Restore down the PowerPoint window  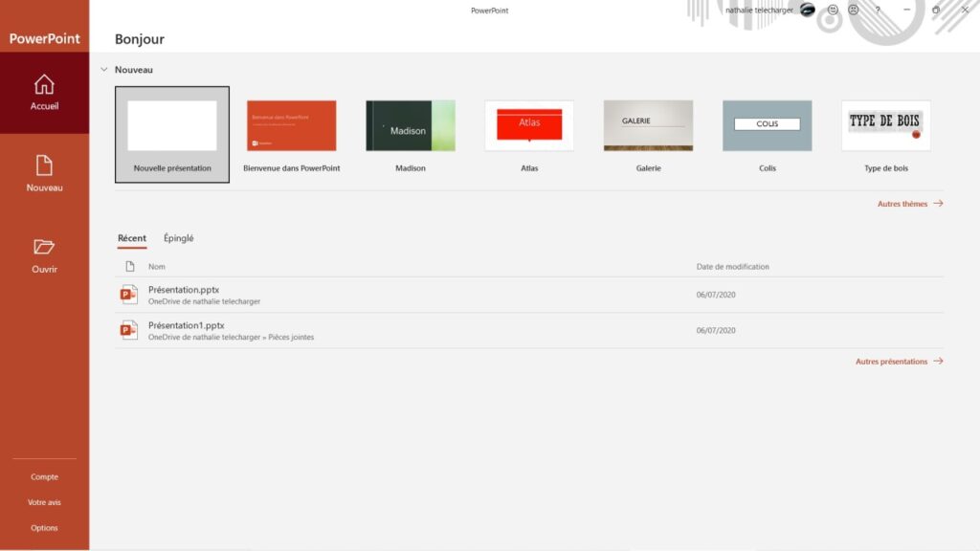[x=936, y=10]
